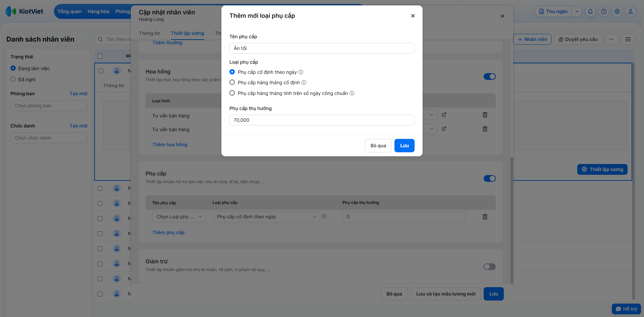Close the Thêm mới loại phụ cấp dialog
Screen dimensions: 644x317
pyautogui.click(x=413, y=16)
